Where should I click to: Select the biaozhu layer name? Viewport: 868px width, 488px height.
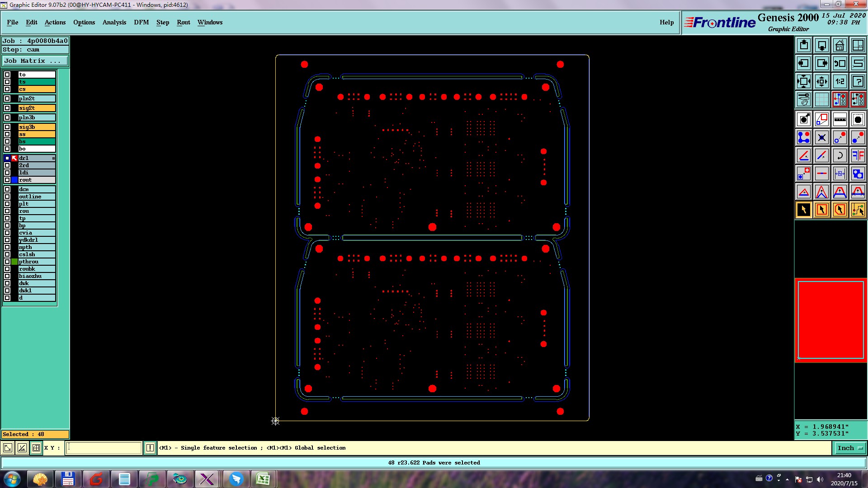tap(37, 276)
